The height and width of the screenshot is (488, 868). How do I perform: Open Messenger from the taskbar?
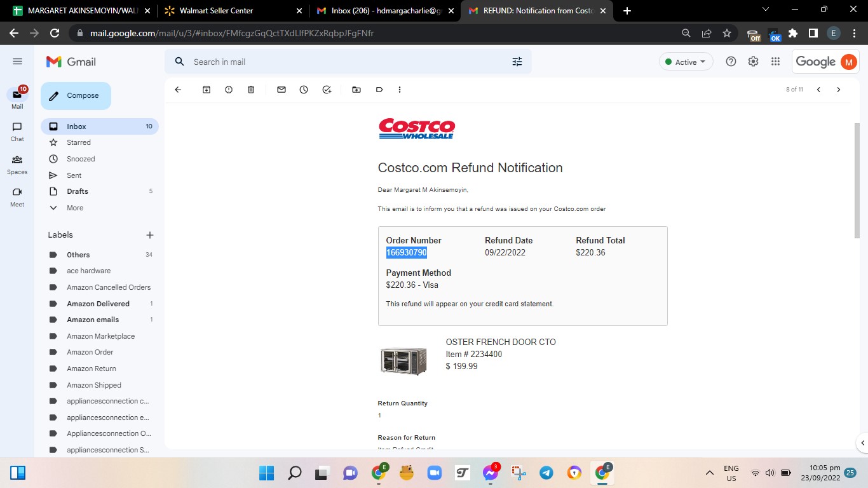(x=490, y=473)
